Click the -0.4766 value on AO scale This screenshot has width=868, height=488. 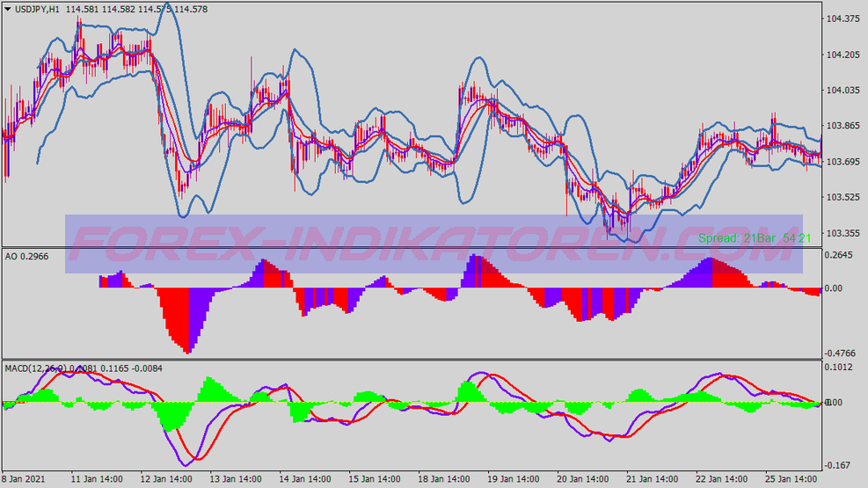[842, 353]
